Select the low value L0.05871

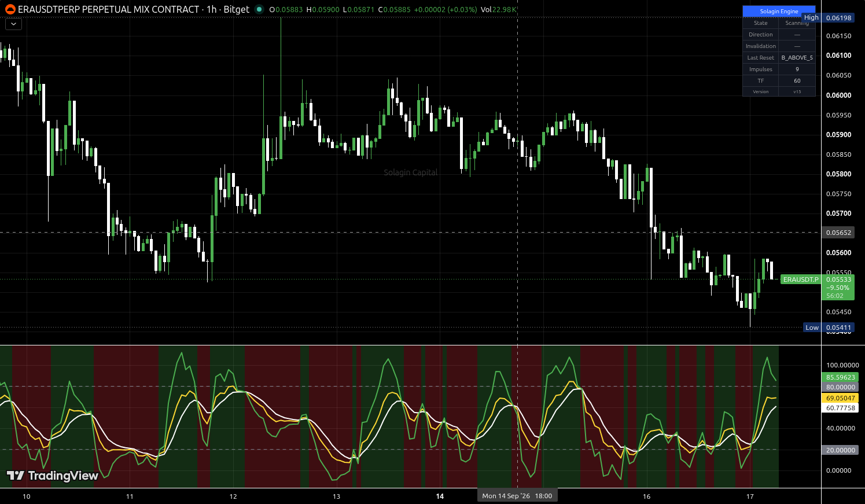pos(359,10)
